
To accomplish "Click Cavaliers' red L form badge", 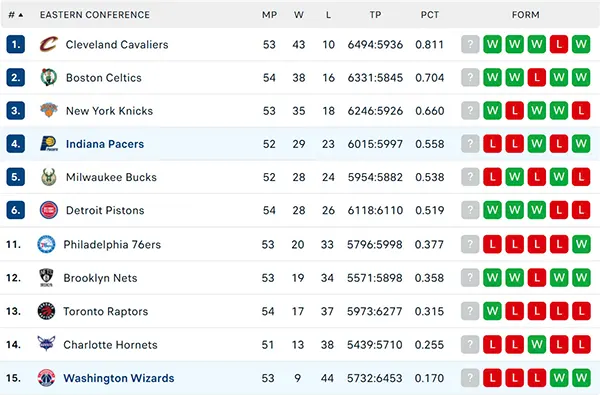I will click(x=559, y=44).
